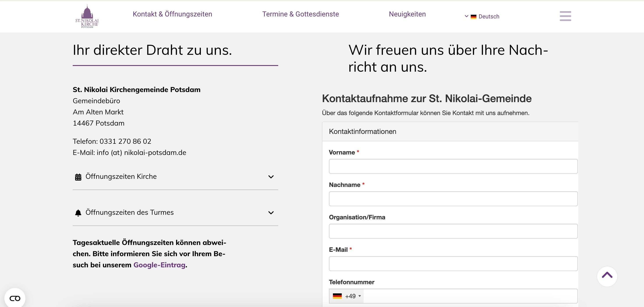Open Termine & Gottesdienste menu item
This screenshot has height=307, width=644.
301,14
